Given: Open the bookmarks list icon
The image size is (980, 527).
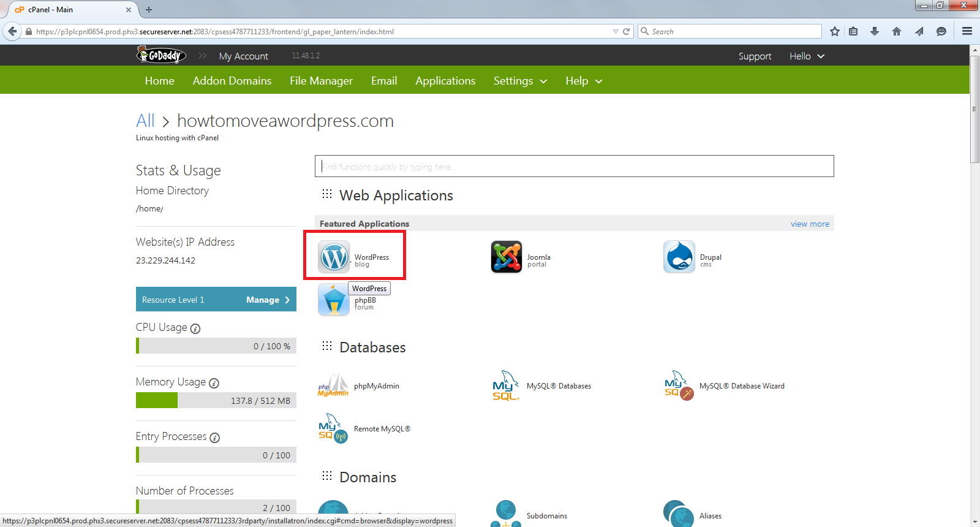Looking at the screenshot, I should click(853, 31).
